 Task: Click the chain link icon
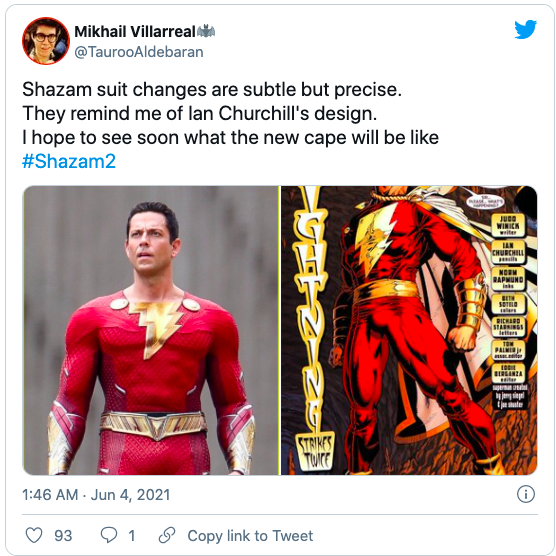(x=167, y=535)
